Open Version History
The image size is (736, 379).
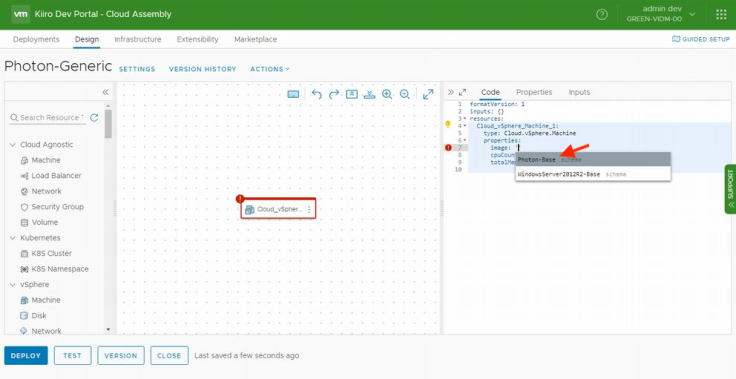(203, 69)
